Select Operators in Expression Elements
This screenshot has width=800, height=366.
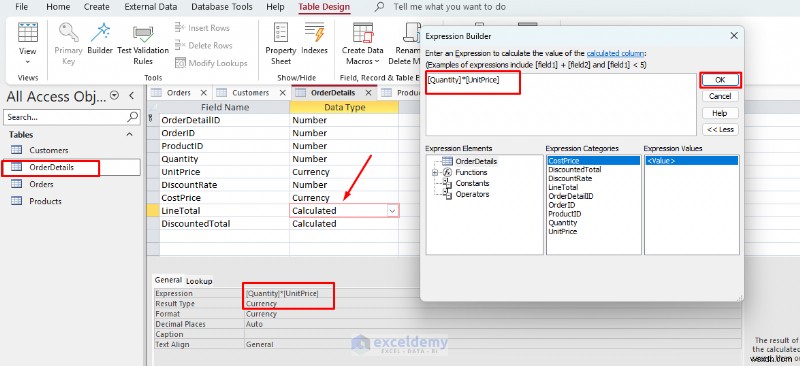[x=472, y=194]
